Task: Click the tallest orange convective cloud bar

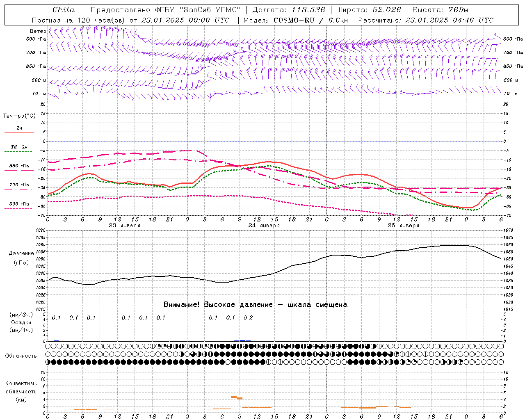Action: 234,397
